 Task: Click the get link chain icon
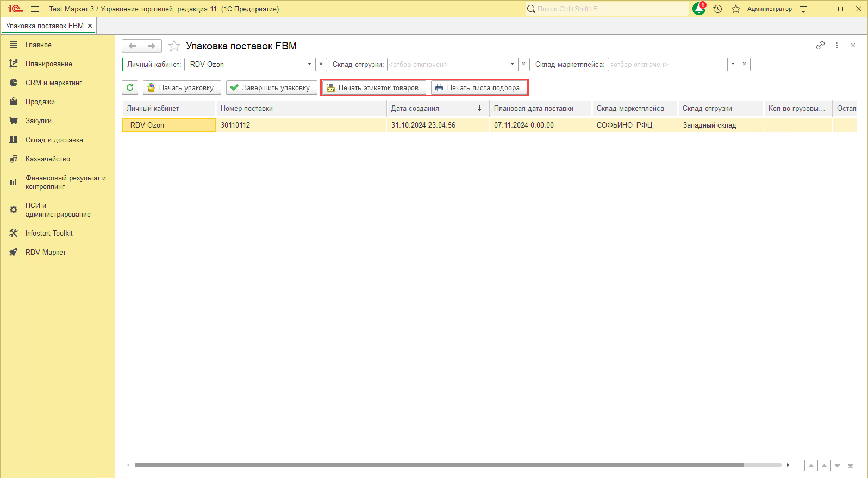(x=820, y=46)
